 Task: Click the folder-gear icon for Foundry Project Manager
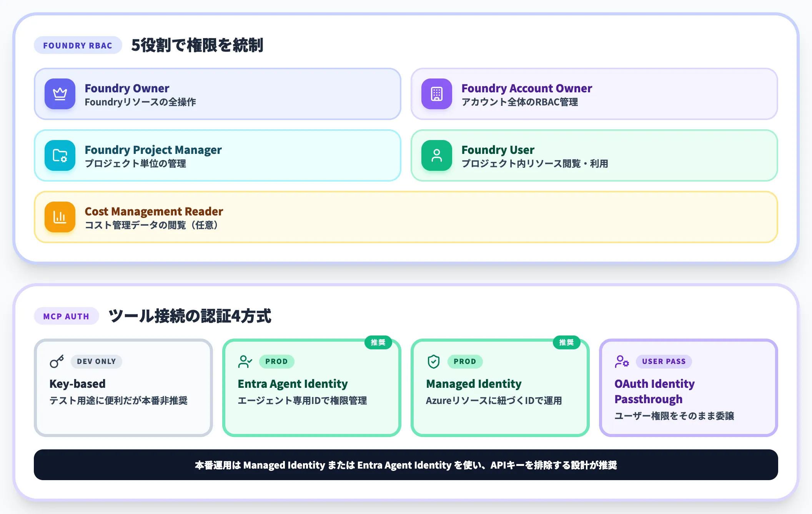[x=60, y=155]
